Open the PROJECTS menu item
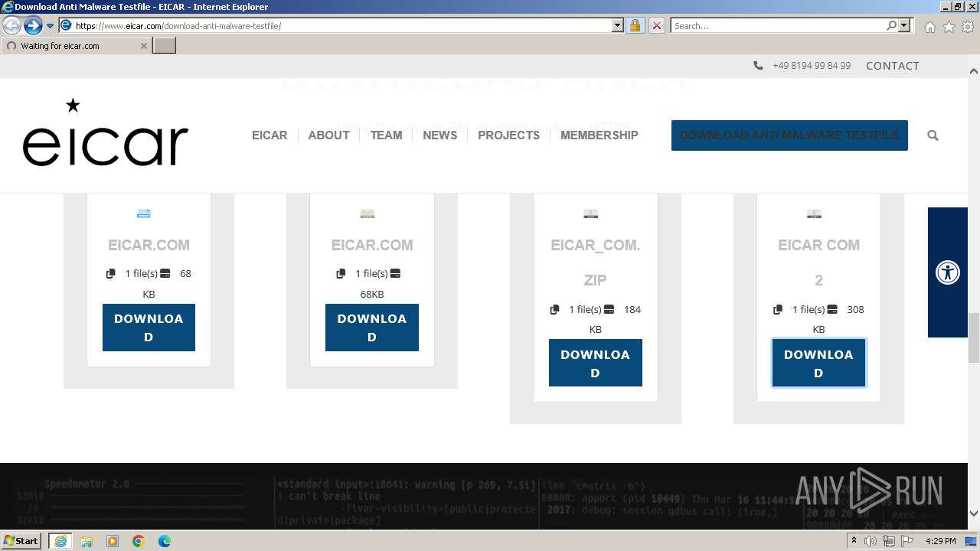The width and height of the screenshot is (980, 551). pos(508,135)
